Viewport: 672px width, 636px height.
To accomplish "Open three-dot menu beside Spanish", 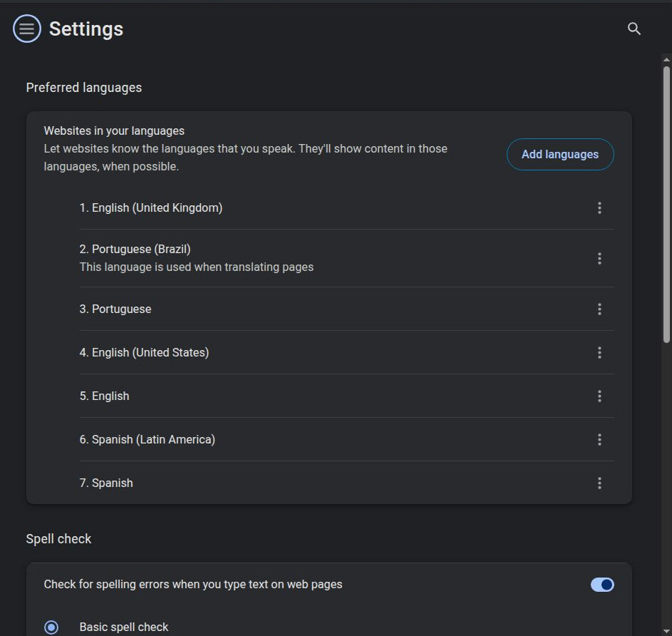I will point(599,483).
